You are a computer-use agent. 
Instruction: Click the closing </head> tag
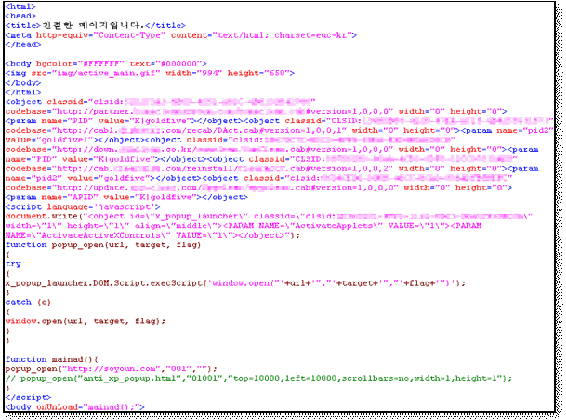tap(23, 45)
